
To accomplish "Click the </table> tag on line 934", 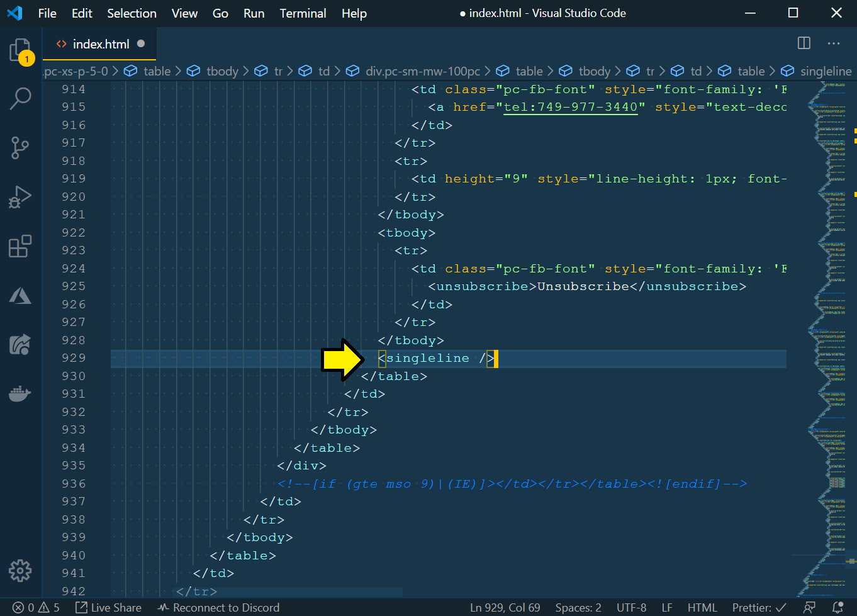I will click(327, 448).
